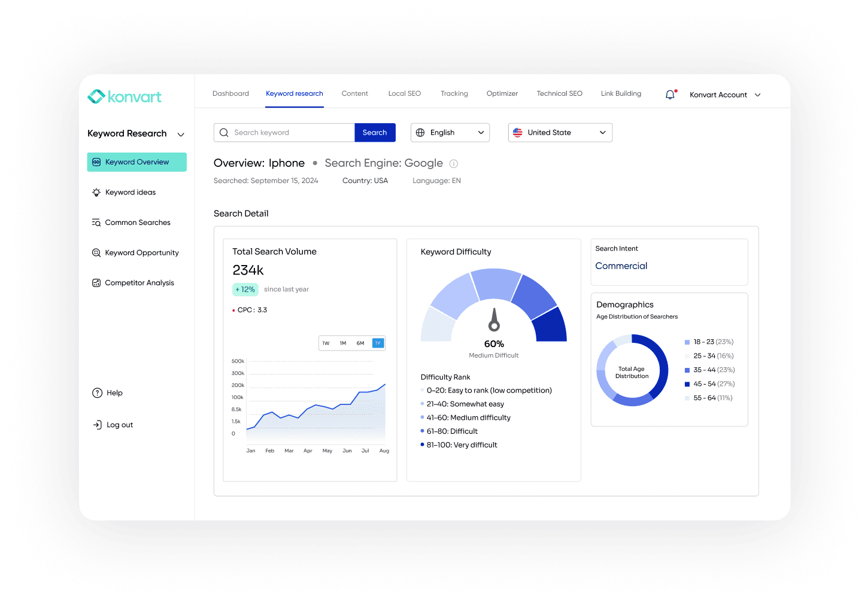This screenshot has height=603, width=868.
Task: Select the 1M time range toggle
Action: click(x=343, y=343)
